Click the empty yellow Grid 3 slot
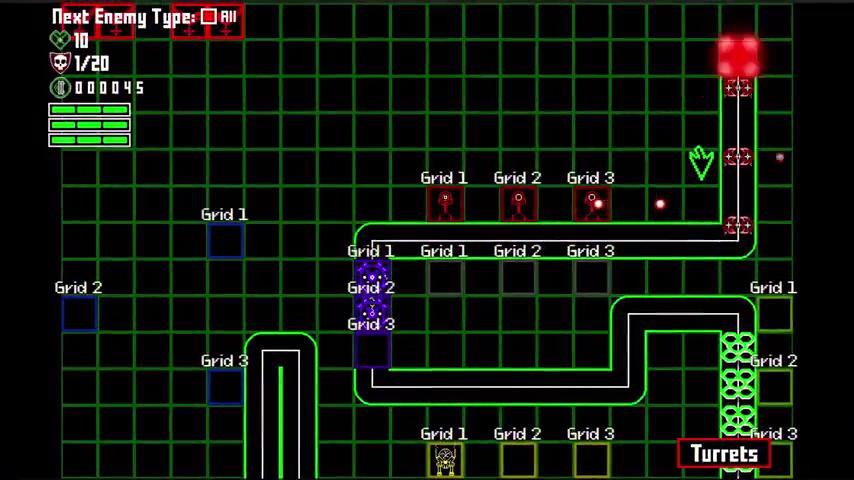This screenshot has height=480, width=854. coord(591,460)
